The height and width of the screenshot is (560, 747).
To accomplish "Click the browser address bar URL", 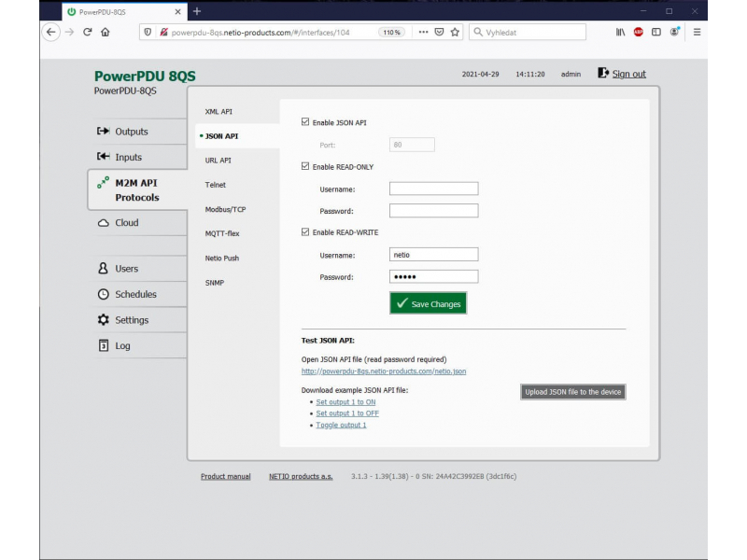I will 261,33.
